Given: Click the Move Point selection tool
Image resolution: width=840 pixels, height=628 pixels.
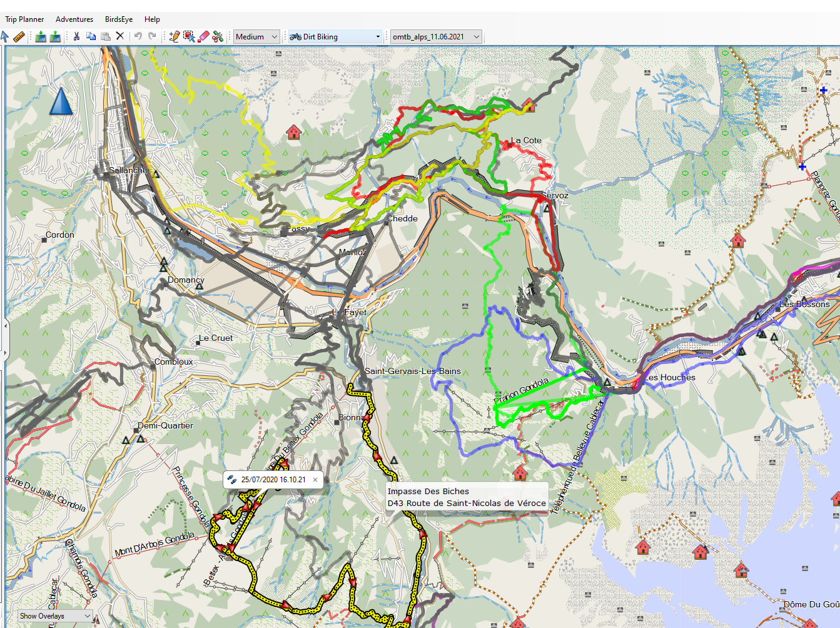Looking at the screenshot, I should click(189, 37).
